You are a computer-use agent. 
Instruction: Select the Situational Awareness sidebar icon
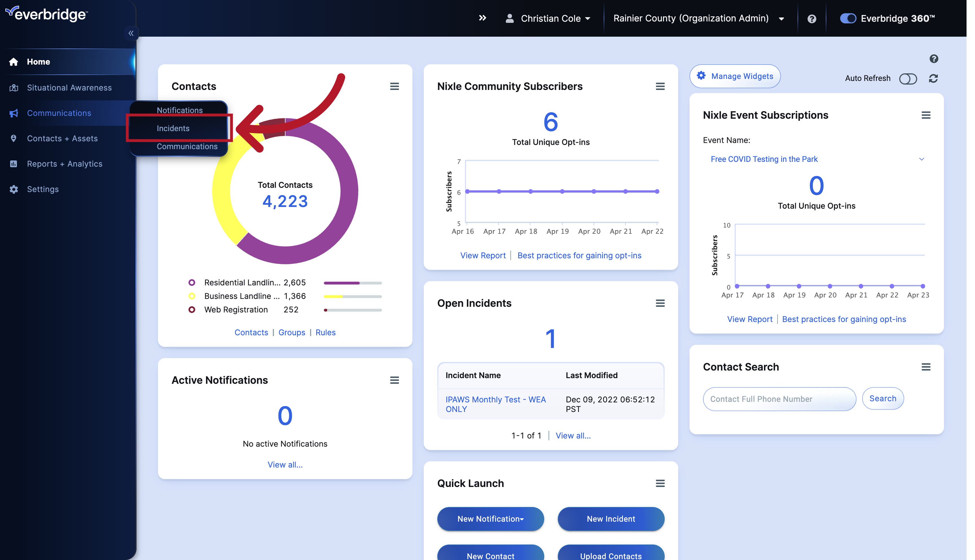point(14,88)
